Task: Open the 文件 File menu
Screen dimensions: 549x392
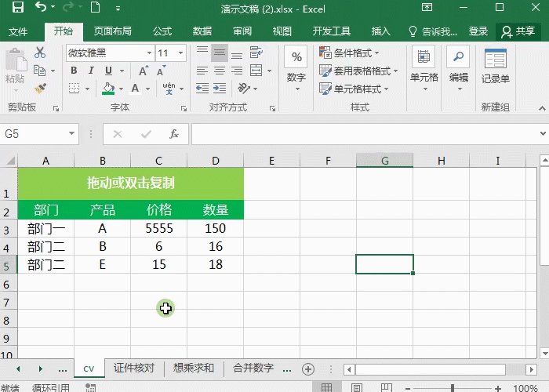Action: tap(18, 32)
